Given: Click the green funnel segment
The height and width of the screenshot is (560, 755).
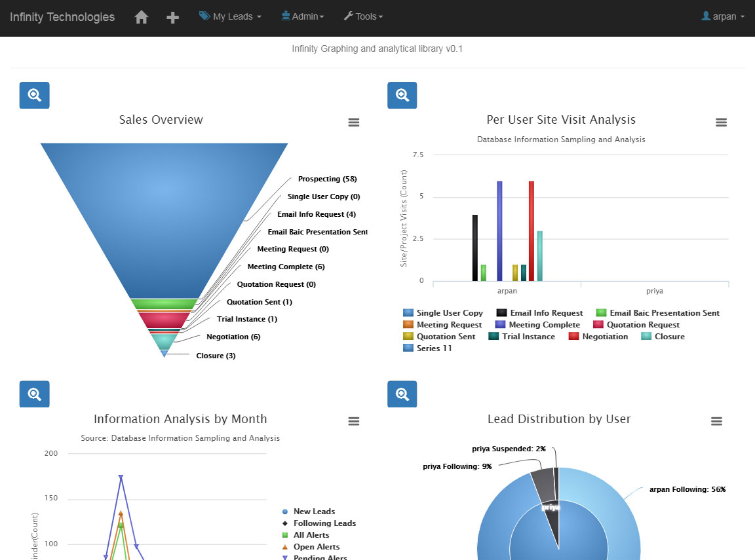Looking at the screenshot, I should pos(165,304).
